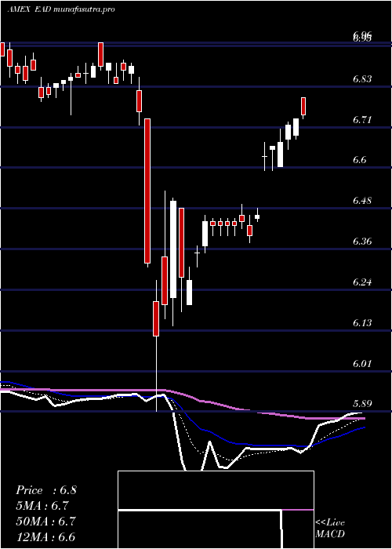
Task: Click the 'AMEX EAD munafasutra.pro' chart title
Action: point(61,9)
